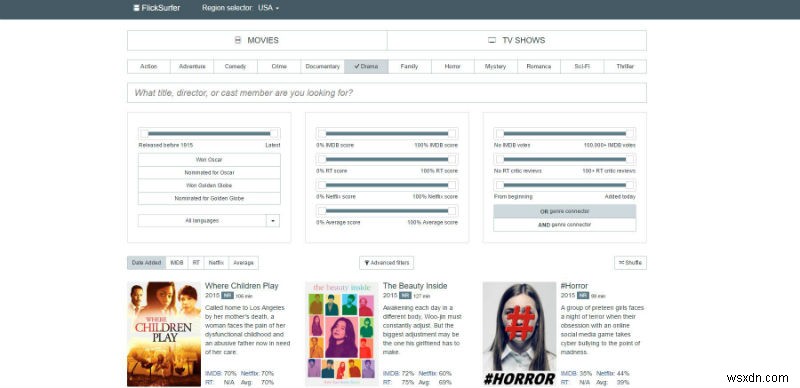
Task: Toggle the Won Oscar filter
Action: pos(209,160)
